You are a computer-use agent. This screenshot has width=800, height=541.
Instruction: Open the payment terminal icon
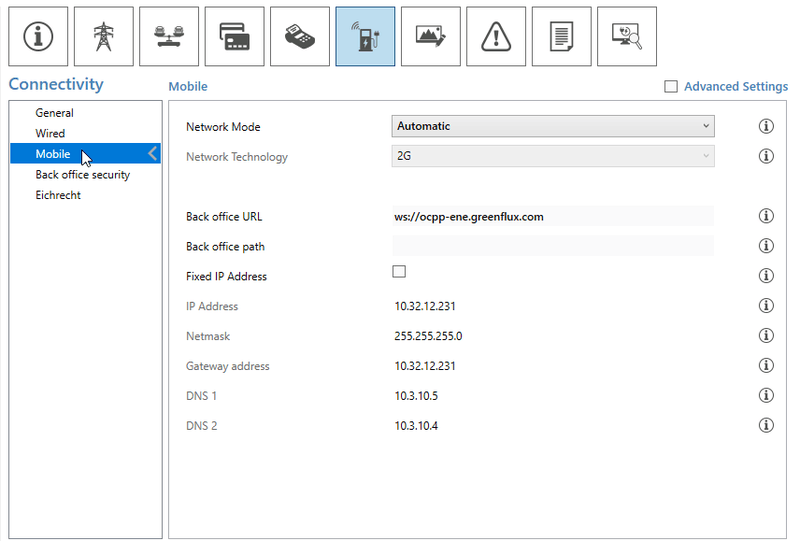[299, 36]
